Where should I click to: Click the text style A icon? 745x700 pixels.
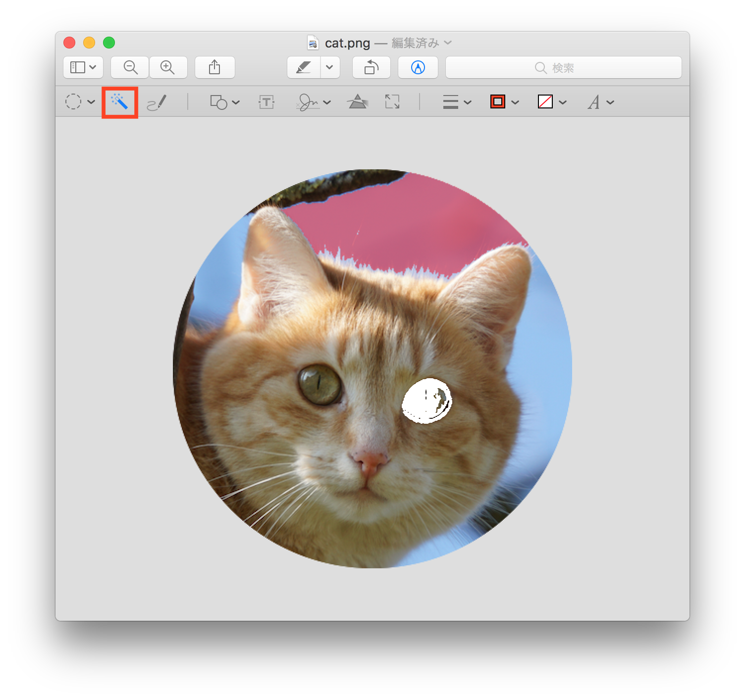[593, 102]
